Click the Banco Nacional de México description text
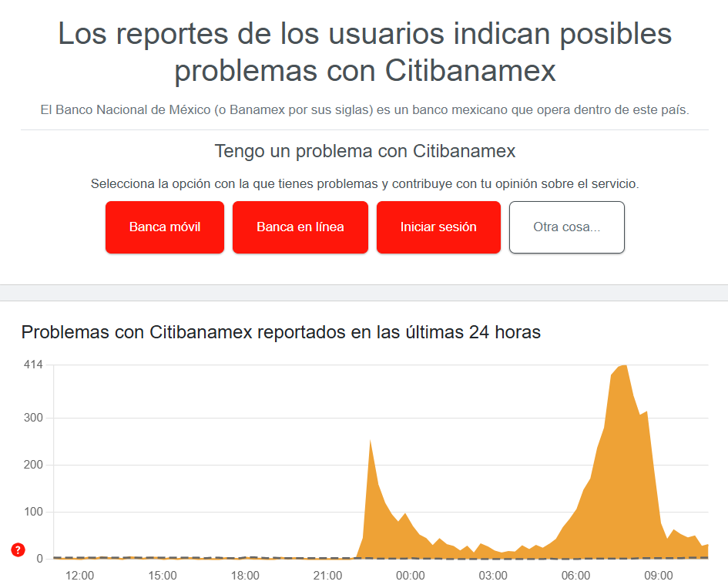This screenshot has width=728, height=588. tap(365, 109)
